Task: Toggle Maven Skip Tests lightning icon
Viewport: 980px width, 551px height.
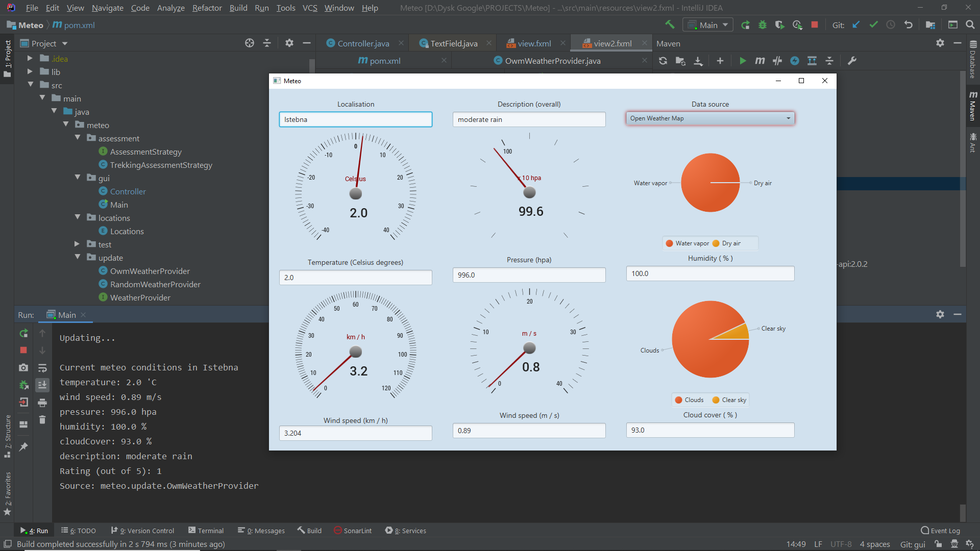Action: 795,61
